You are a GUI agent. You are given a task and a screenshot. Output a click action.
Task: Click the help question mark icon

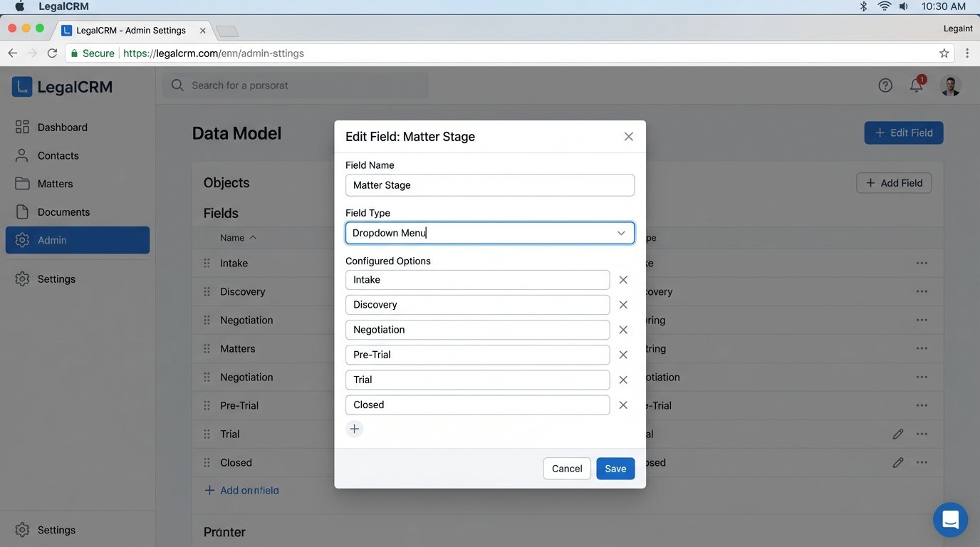885,85
